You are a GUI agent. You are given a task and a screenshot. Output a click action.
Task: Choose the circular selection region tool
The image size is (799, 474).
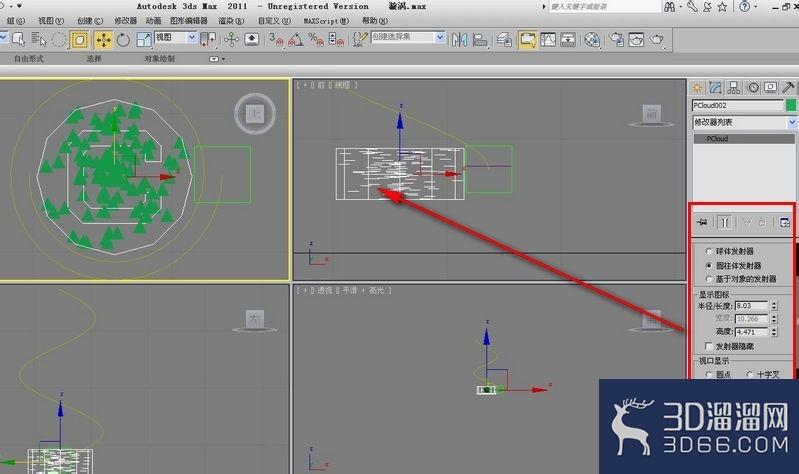59,39
